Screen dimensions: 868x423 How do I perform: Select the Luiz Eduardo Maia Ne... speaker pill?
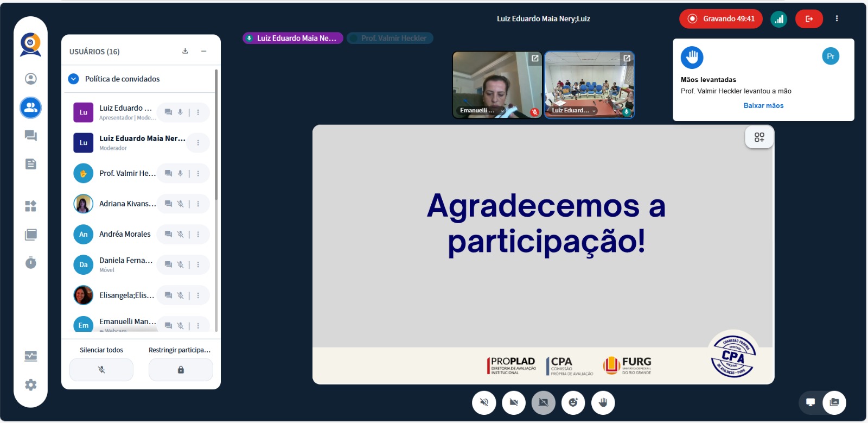[x=292, y=38]
